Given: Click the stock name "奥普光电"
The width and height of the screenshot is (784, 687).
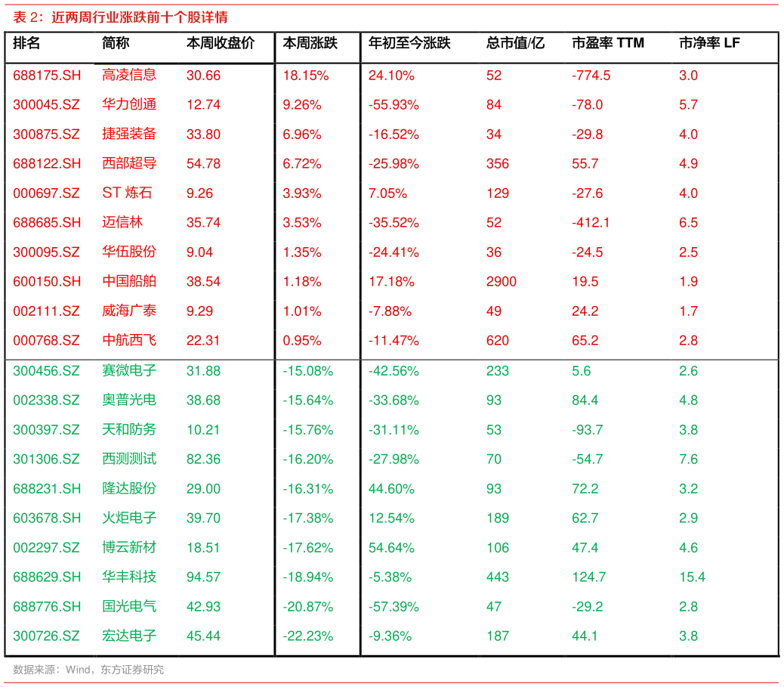Looking at the screenshot, I should [x=129, y=400].
